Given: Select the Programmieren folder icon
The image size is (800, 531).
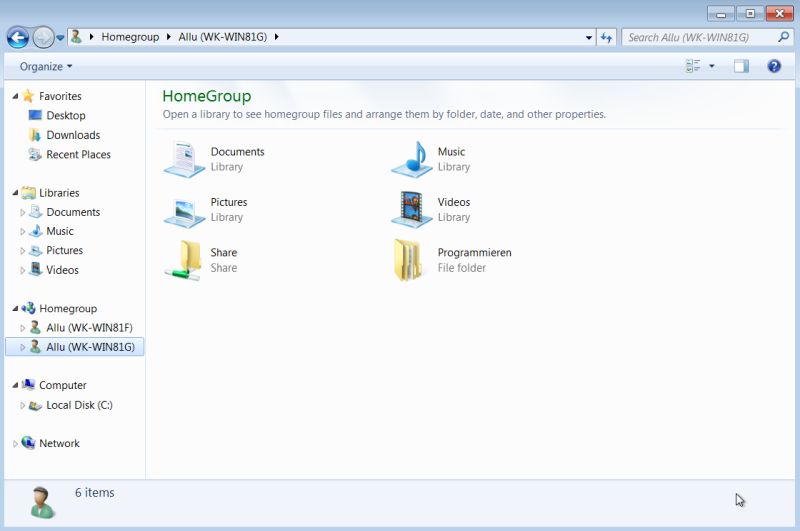Looking at the screenshot, I should (x=408, y=260).
